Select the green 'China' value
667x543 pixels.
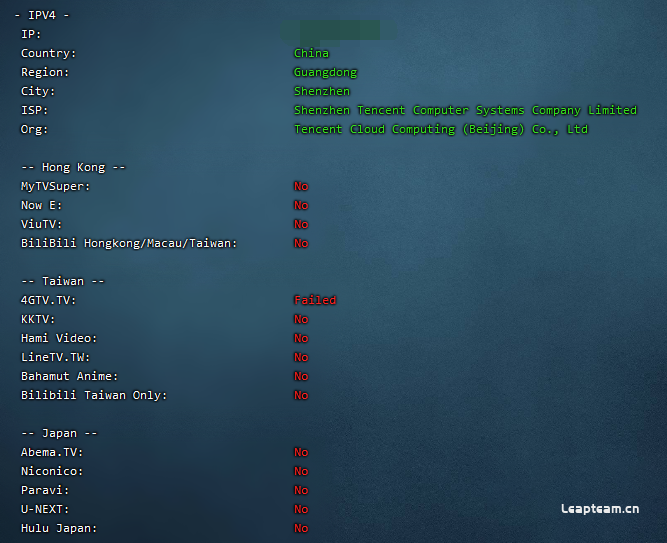pos(311,53)
